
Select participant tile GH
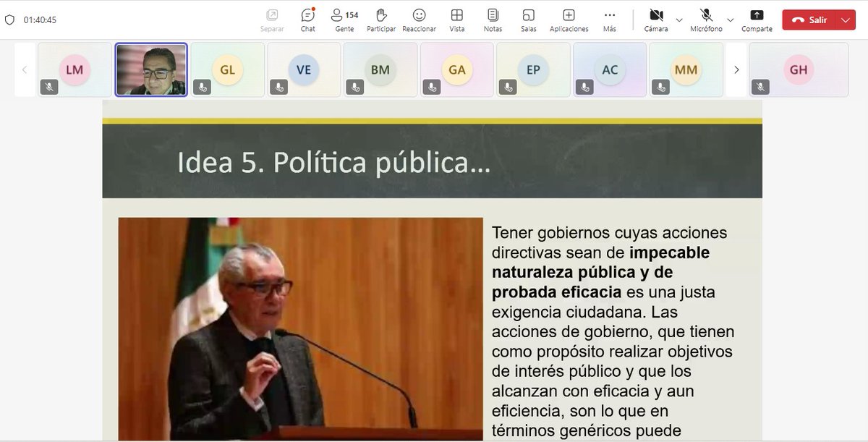(799, 69)
